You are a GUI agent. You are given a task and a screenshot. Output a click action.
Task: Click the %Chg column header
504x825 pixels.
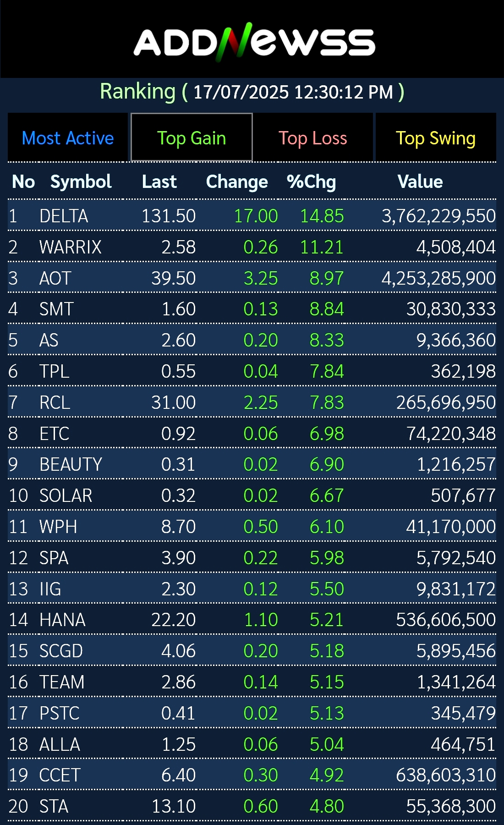pyautogui.click(x=311, y=182)
